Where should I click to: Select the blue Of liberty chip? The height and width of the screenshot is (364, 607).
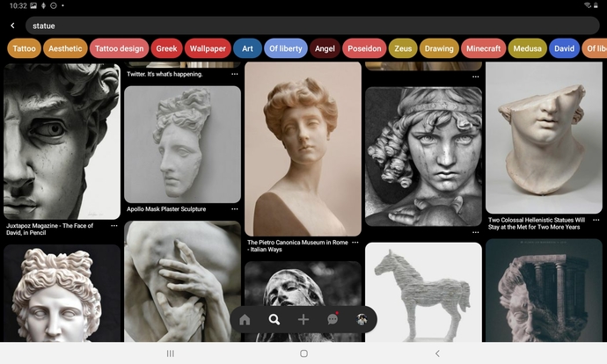click(x=286, y=48)
